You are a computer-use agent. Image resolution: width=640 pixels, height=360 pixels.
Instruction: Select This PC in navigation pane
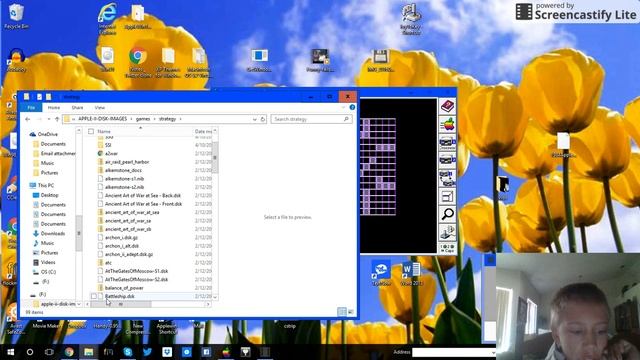pos(45,185)
